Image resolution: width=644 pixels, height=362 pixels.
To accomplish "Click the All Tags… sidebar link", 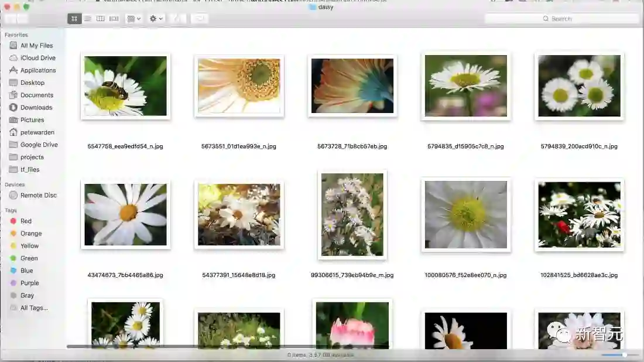I will (34, 308).
